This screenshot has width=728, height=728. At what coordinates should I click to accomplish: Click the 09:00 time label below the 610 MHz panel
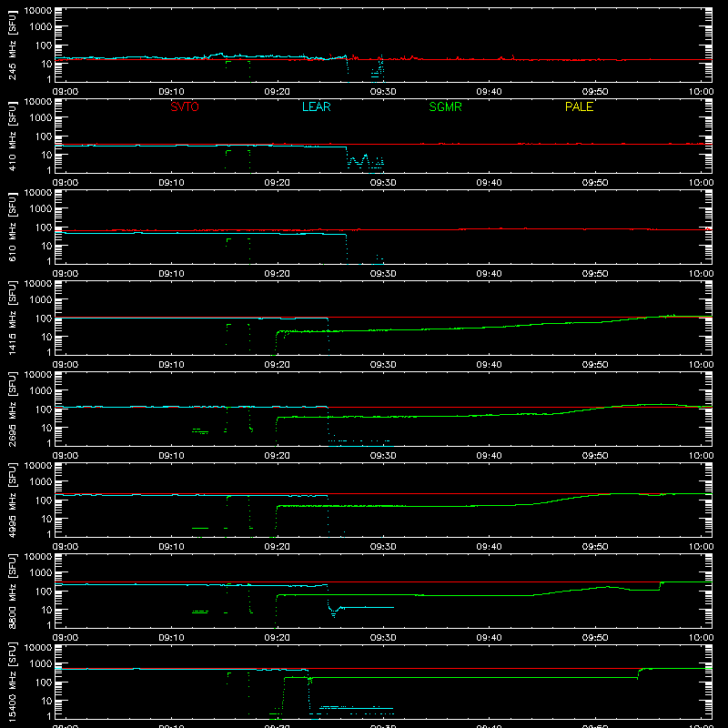click(x=66, y=274)
